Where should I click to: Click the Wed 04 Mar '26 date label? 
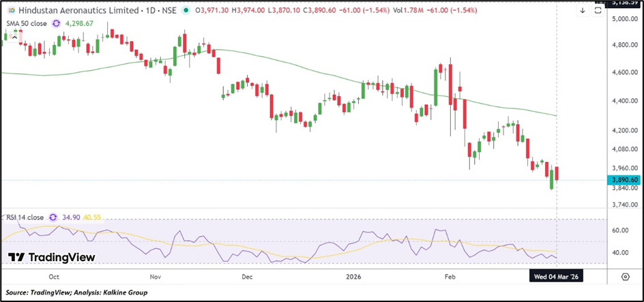557,277
